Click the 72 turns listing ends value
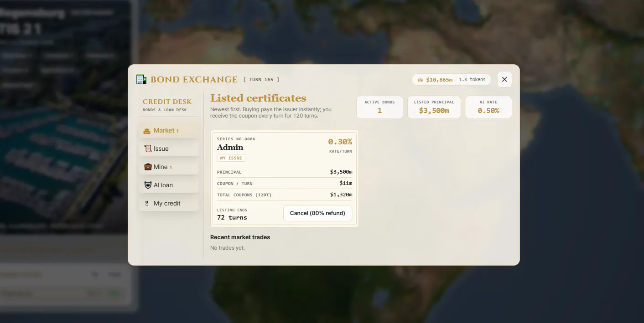Viewport: 644px width, 323px height. click(232, 218)
